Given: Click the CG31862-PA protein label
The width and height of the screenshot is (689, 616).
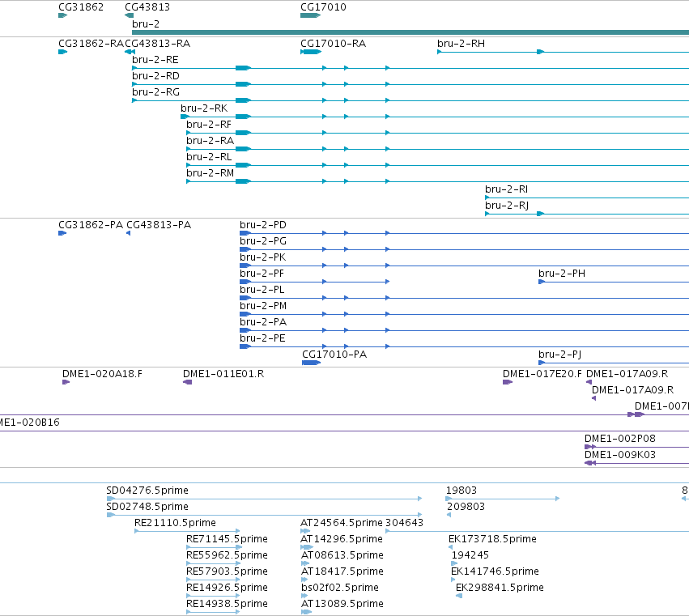Looking at the screenshot, I should point(91,225).
